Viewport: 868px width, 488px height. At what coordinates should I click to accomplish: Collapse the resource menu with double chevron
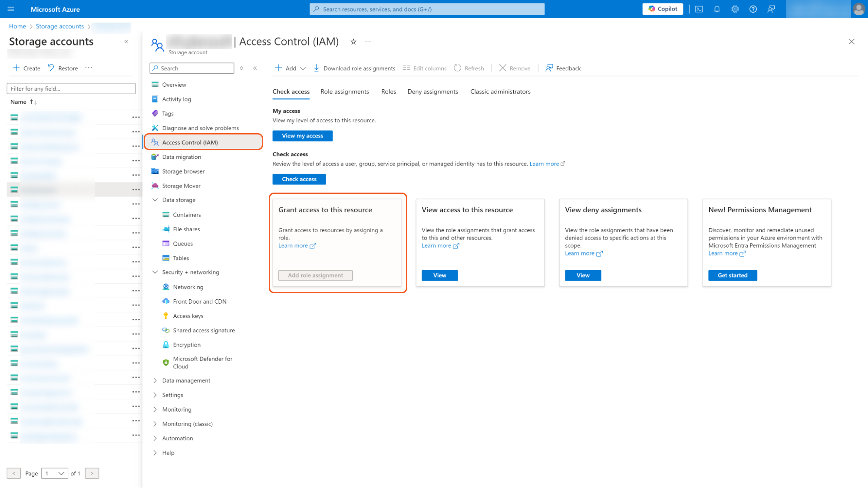tap(255, 68)
